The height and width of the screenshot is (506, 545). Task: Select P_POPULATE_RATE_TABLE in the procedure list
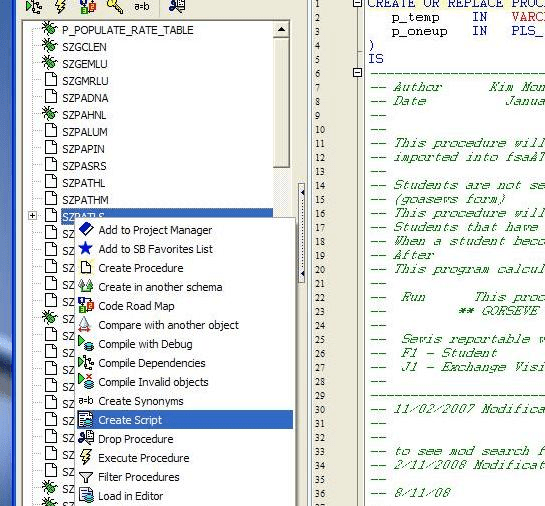point(128,30)
